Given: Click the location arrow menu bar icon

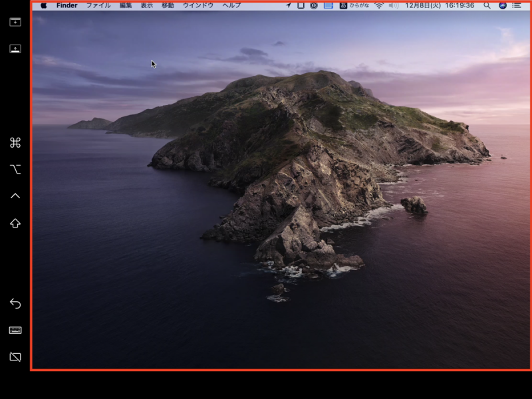Looking at the screenshot, I should point(289,5).
